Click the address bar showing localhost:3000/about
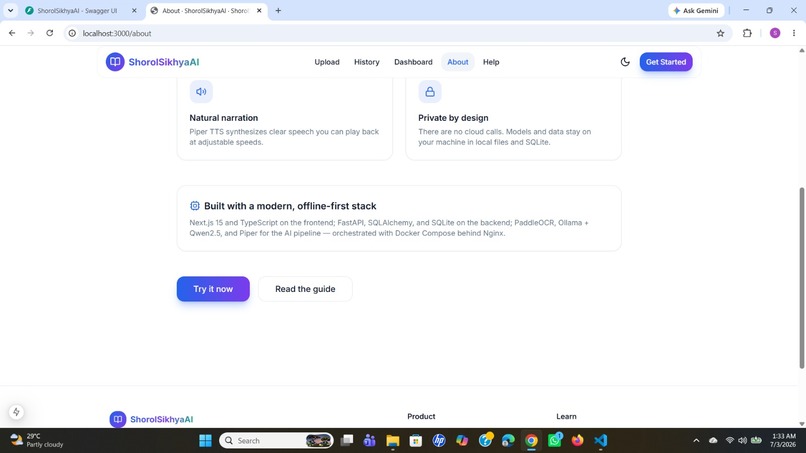 (x=396, y=33)
